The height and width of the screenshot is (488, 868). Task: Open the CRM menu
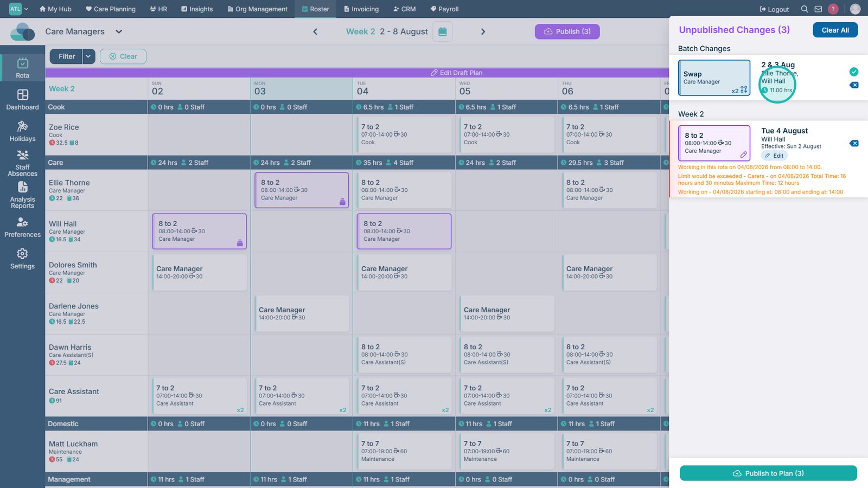(404, 9)
